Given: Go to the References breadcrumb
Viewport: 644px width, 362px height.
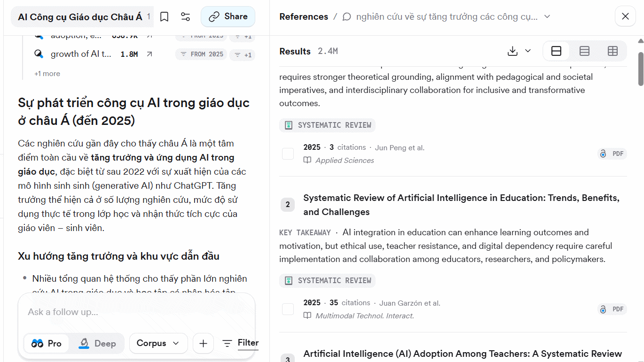Looking at the screenshot, I should point(303,16).
